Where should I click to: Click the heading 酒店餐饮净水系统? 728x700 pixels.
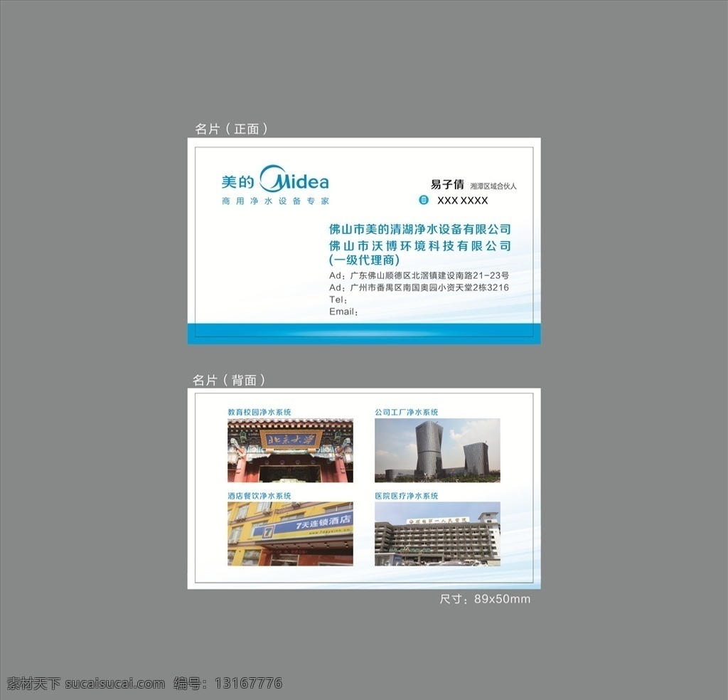[x=259, y=496]
